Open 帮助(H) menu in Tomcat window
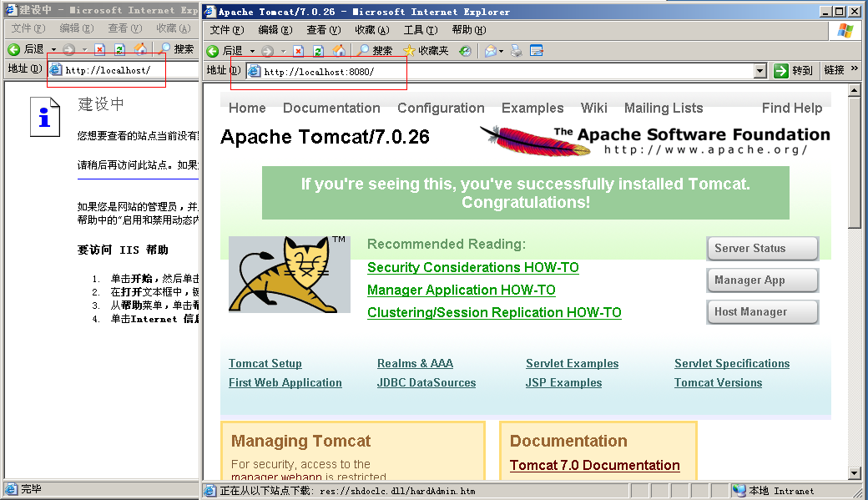The height and width of the screenshot is (500, 868). point(469,30)
